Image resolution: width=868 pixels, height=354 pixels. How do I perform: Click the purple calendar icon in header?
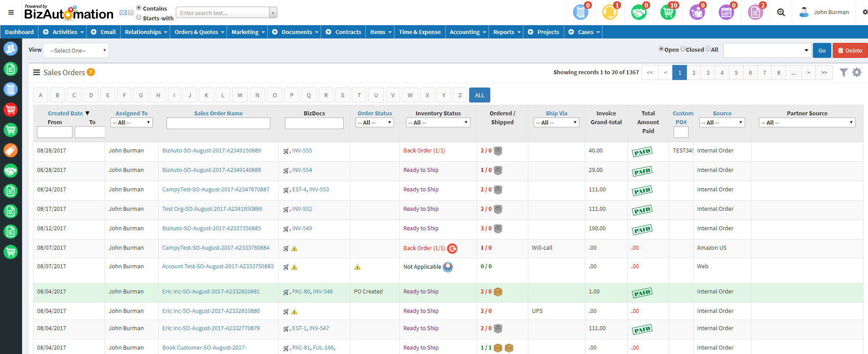(726, 12)
